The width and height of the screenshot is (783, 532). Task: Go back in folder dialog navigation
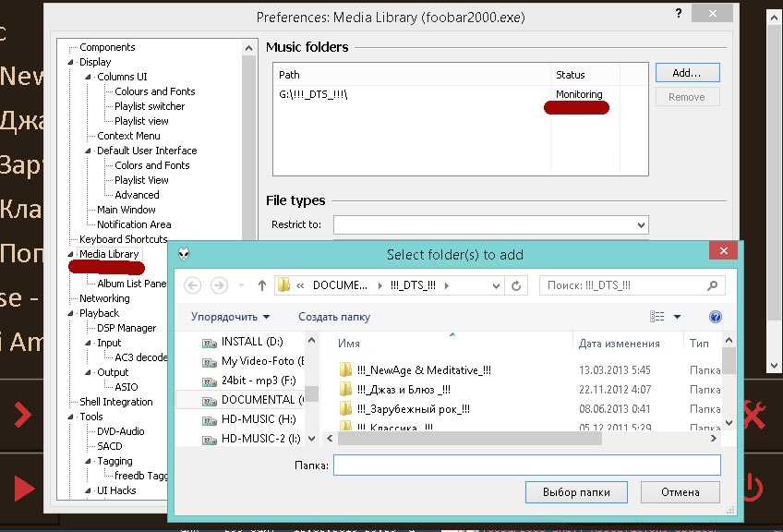(x=193, y=285)
